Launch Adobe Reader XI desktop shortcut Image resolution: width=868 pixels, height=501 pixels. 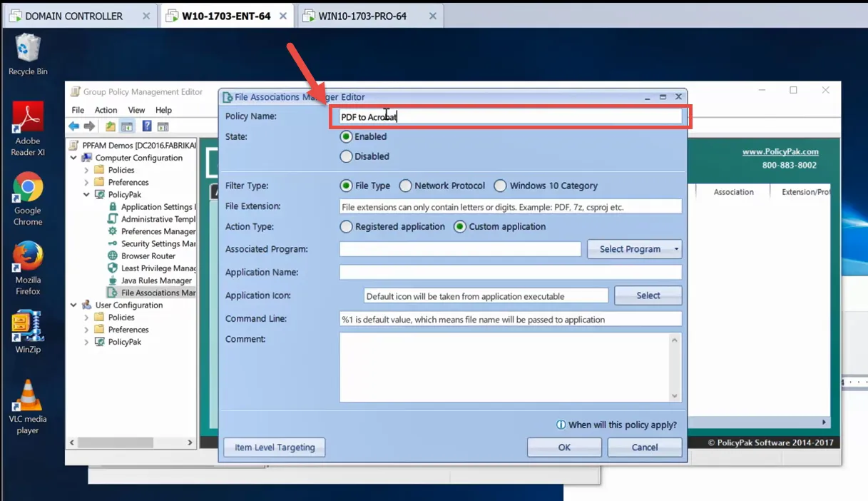[x=28, y=128]
